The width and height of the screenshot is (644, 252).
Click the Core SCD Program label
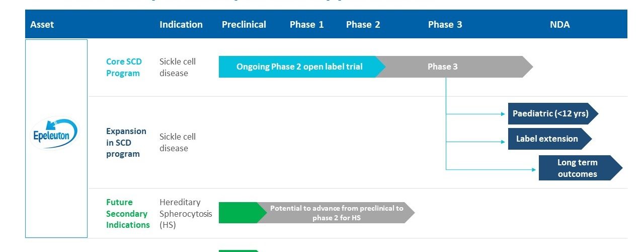point(124,67)
